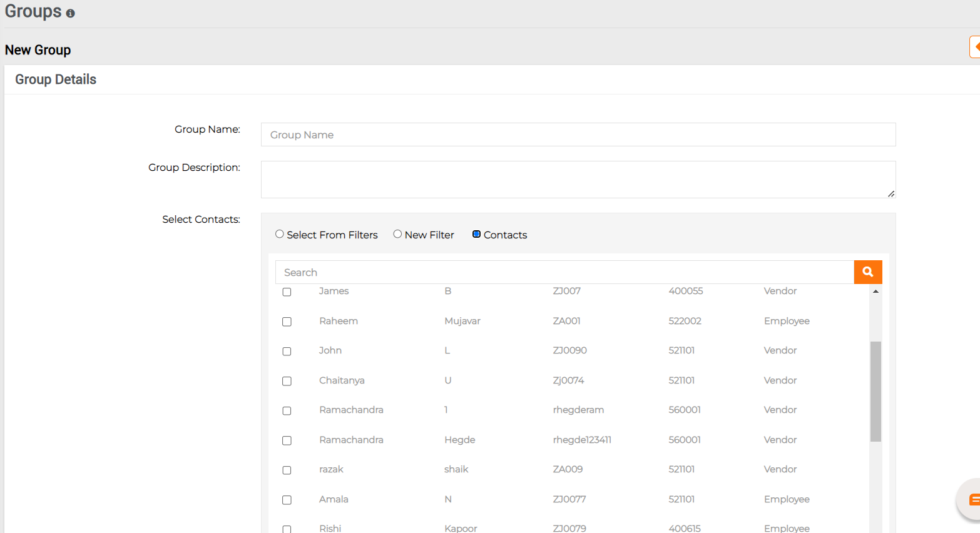Click the code 'ZJ007'
The image size is (980, 533).
click(x=567, y=291)
